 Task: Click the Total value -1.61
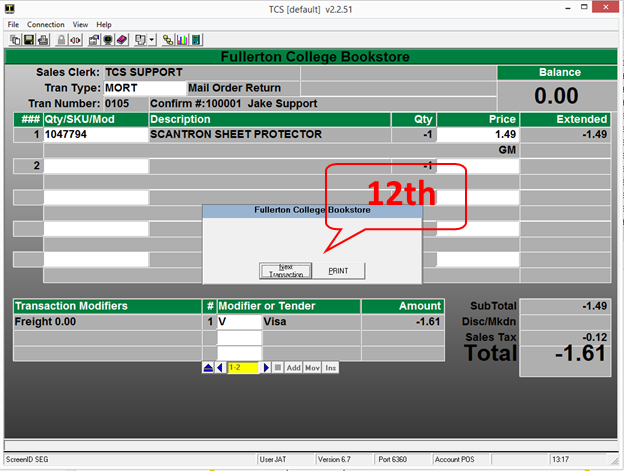(580, 353)
